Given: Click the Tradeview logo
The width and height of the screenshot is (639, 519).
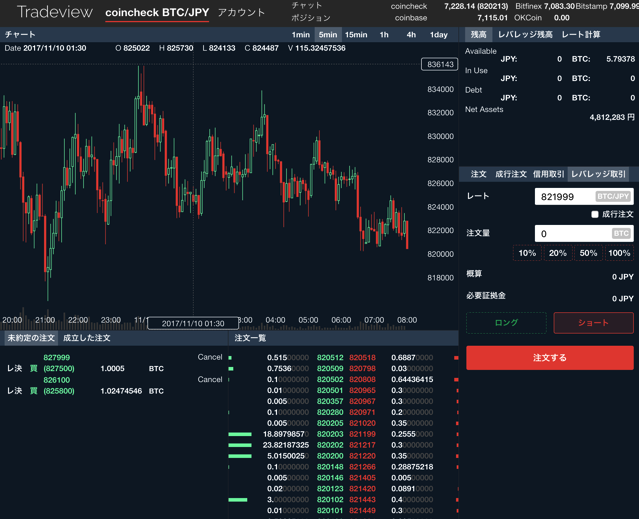Looking at the screenshot, I should tap(55, 12).
